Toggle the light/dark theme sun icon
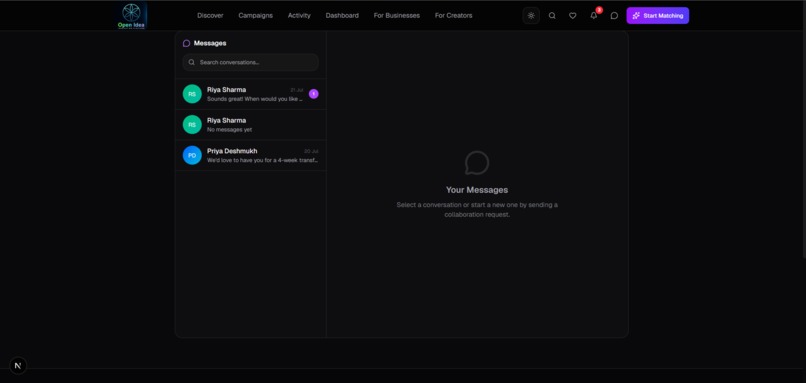This screenshot has height=383, width=806. [531, 15]
